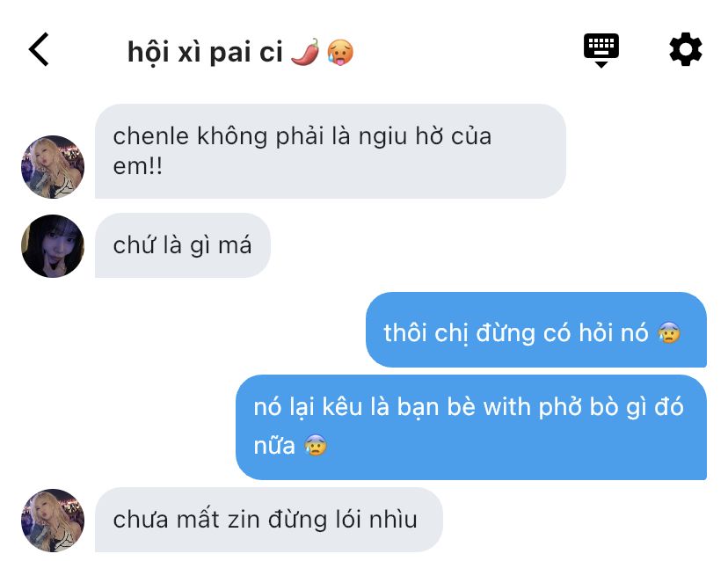Tap "em!!" on the first message's second line

pos(138,166)
